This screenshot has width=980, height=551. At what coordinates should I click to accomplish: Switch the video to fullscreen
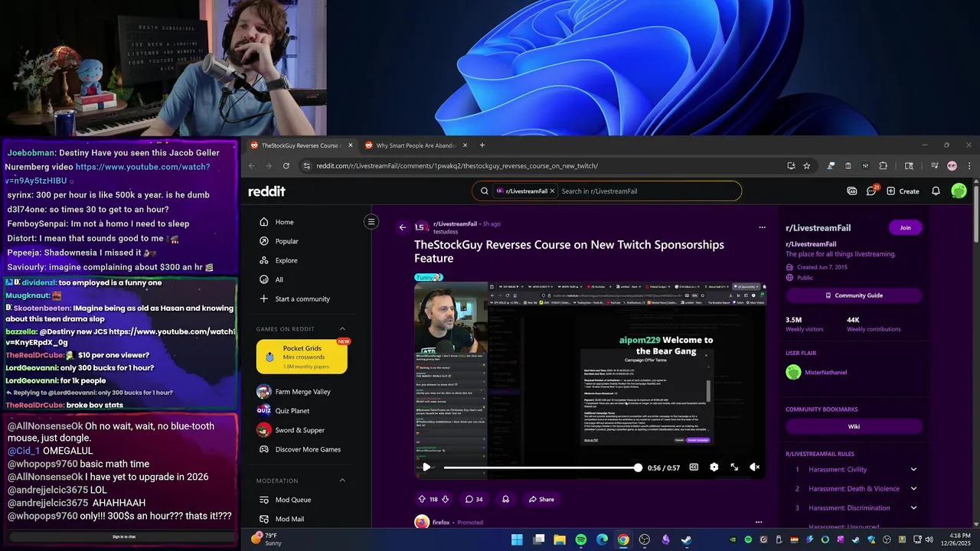coord(734,468)
